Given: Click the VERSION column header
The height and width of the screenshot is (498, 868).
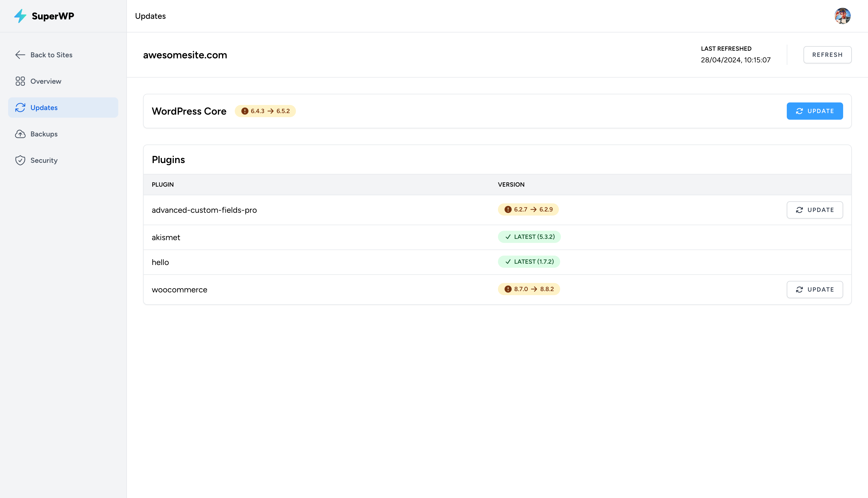Looking at the screenshot, I should [511, 184].
